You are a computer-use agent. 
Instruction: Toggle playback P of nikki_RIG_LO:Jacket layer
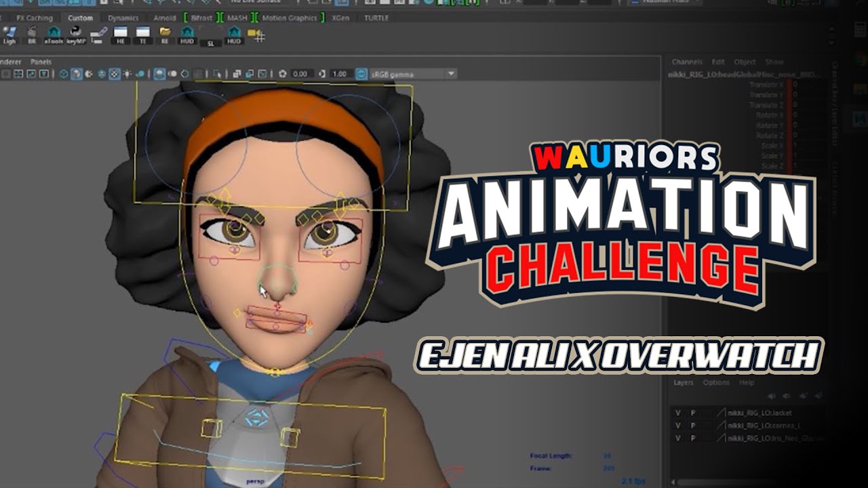coord(692,413)
